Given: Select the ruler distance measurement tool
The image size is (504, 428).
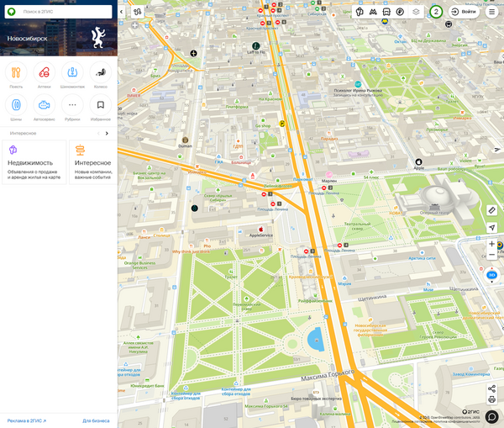Looking at the screenshot, I should pyautogui.click(x=492, y=209).
